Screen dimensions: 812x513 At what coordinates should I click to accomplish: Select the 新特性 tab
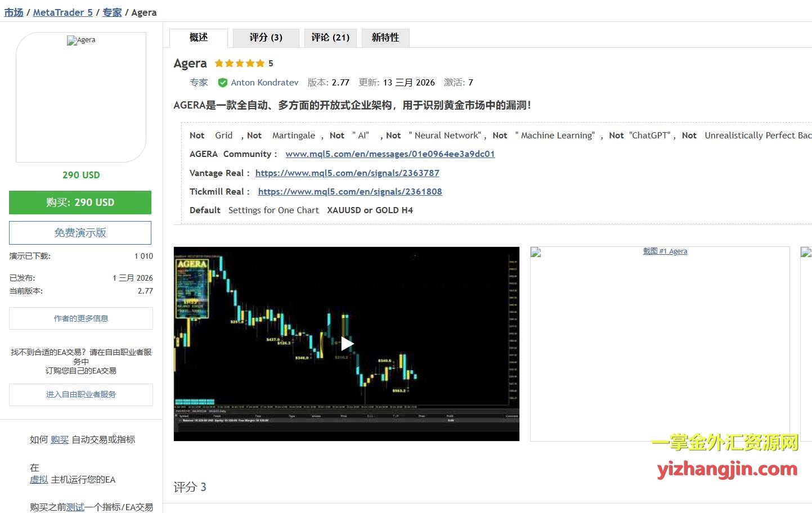[385, 38]
